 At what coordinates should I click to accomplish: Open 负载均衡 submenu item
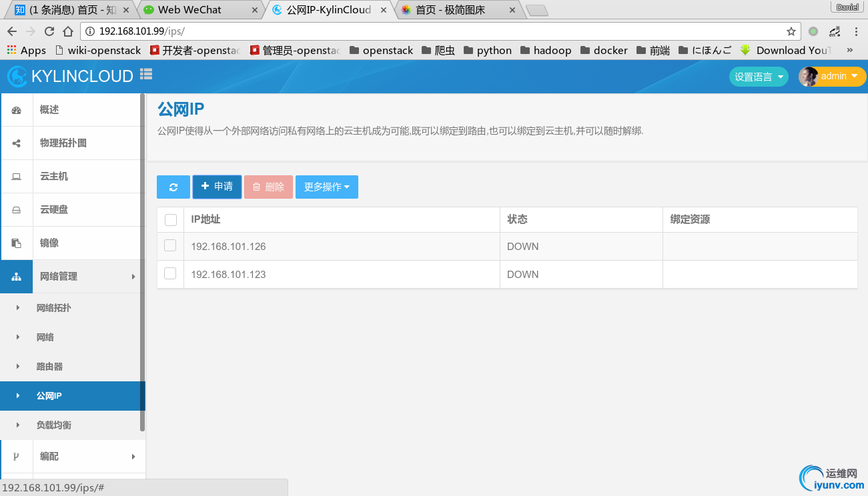pos(53,425)
